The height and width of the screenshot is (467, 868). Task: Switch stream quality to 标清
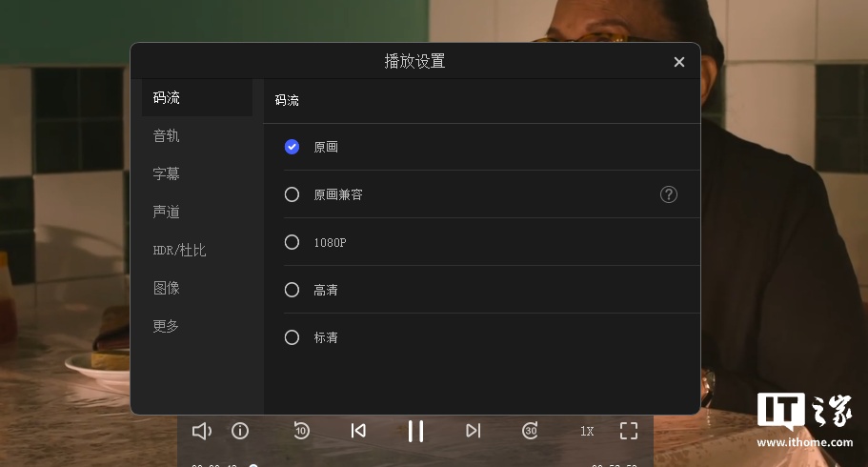pos(293,337)
